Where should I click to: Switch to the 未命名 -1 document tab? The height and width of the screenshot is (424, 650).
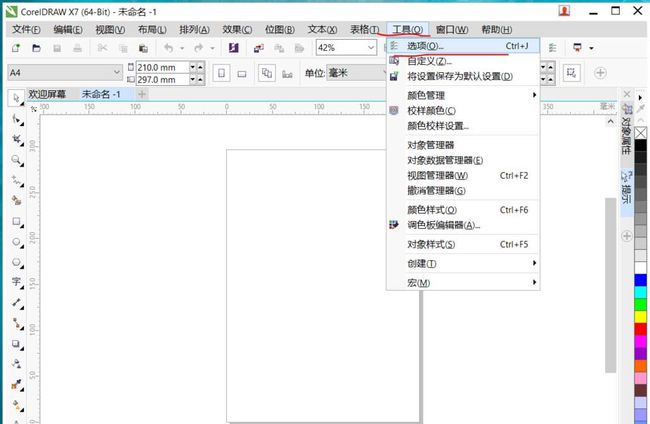tap(101, 94)
